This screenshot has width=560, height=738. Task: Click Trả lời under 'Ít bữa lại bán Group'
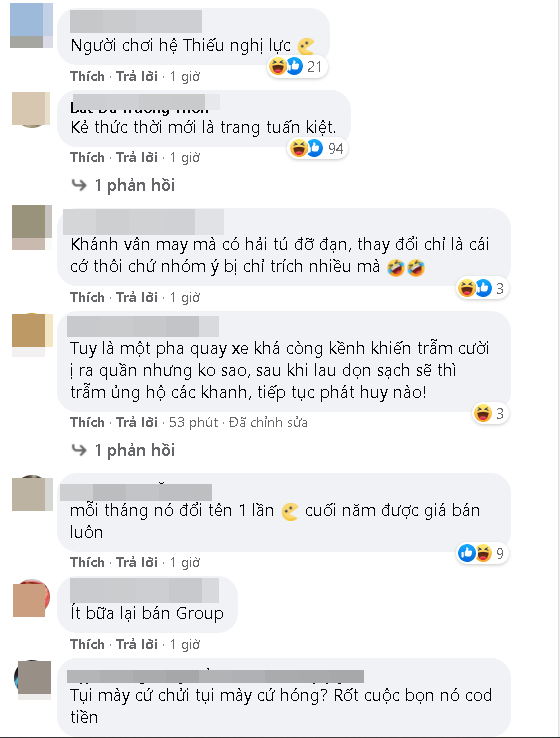click(x=136, y=644)
